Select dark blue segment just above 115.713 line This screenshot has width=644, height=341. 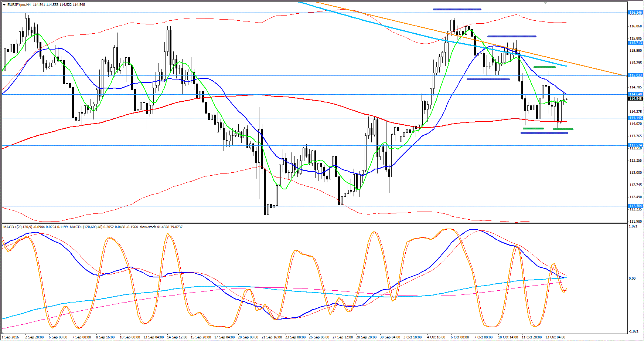tap(512, 36)
